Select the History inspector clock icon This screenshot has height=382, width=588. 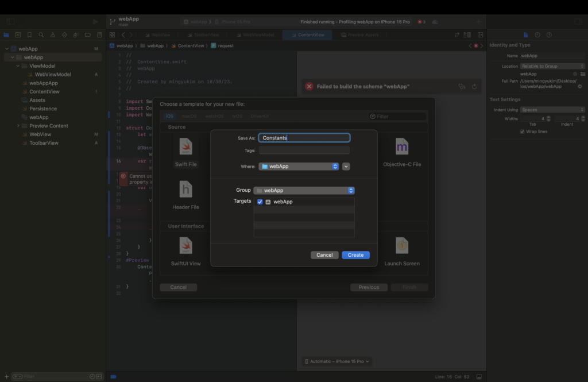537,35
